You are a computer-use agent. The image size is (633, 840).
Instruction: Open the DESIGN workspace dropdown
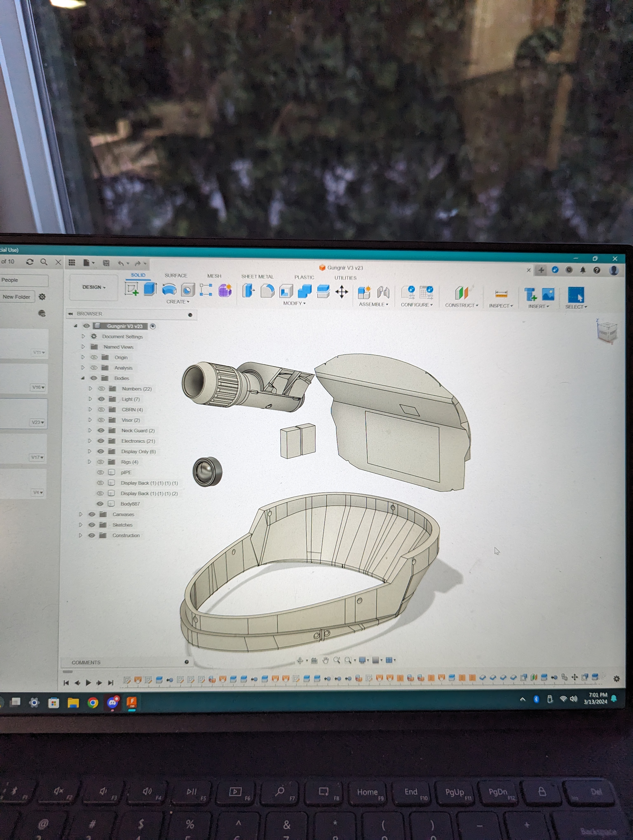coord(94,287)
